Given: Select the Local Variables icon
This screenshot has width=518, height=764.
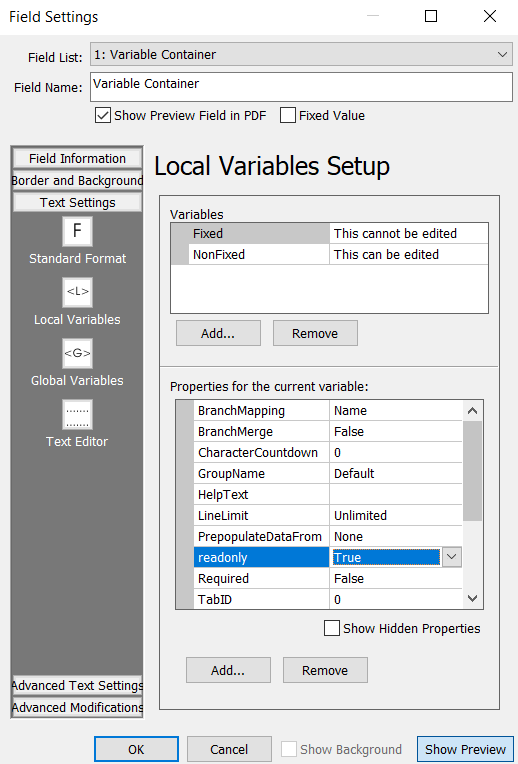Looking at the screenshot, I should (x=77, y=292).
